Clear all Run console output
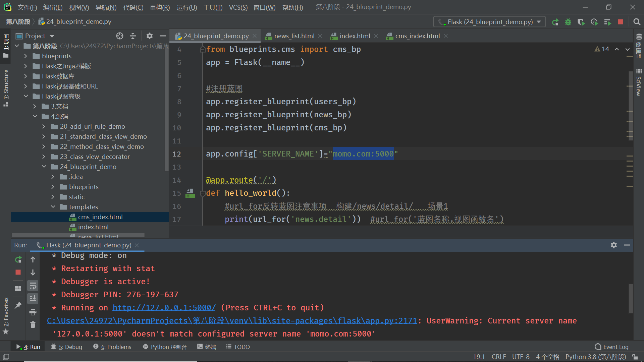The width and height of the screenshot is (644, 362). (x=33, y=325)
